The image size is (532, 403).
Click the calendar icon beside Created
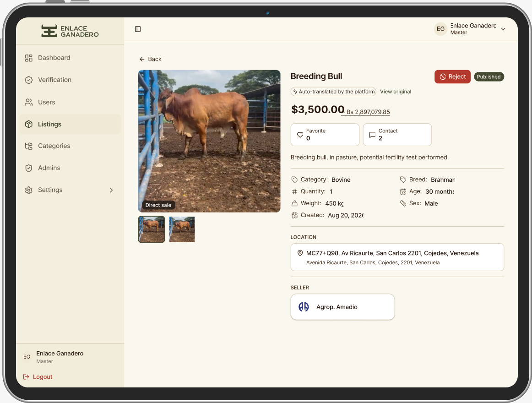click(x=294, y=215)
